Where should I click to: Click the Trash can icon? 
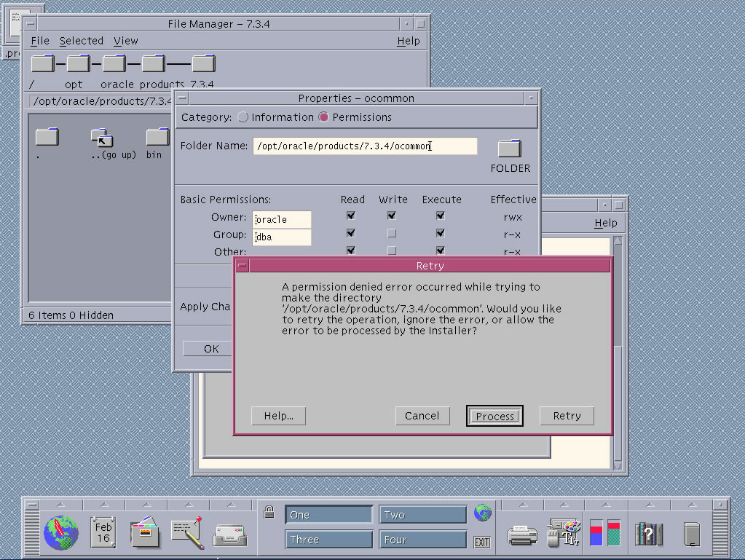click(691, 534)
